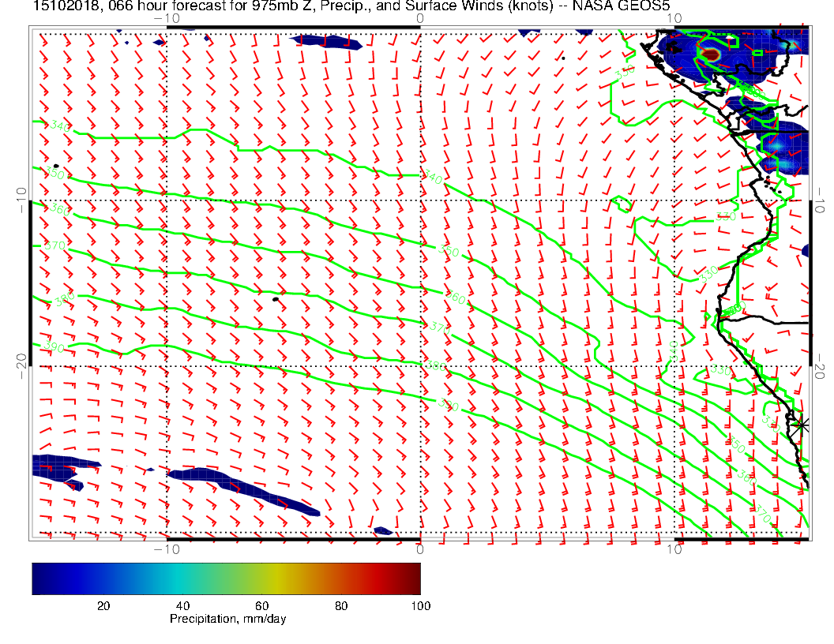Click the 340 contour label near map center

(x=433, y=178)
